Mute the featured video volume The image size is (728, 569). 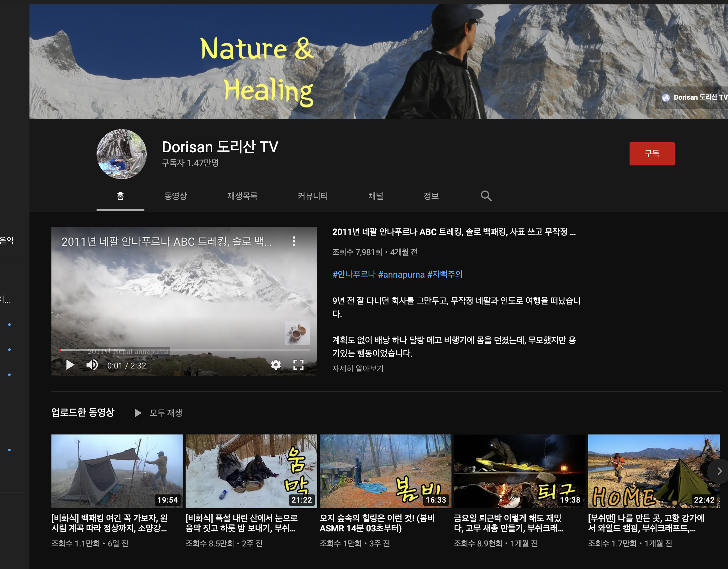(92, 365)
